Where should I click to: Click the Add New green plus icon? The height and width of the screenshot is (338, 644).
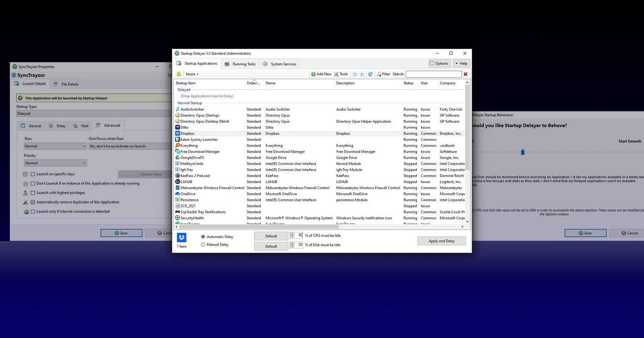pyautogui.click(x=313, y=74)
